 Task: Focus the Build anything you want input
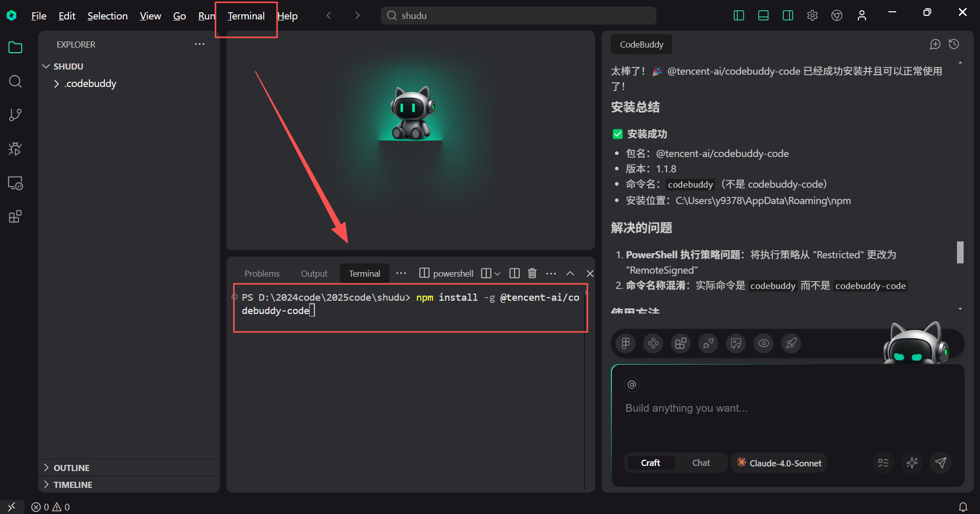[787, 408]
